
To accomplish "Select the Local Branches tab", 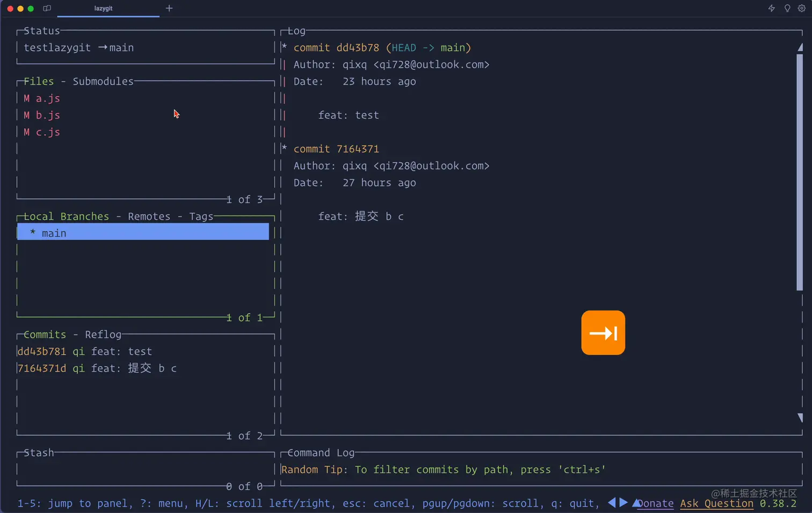I will point(67,216).
